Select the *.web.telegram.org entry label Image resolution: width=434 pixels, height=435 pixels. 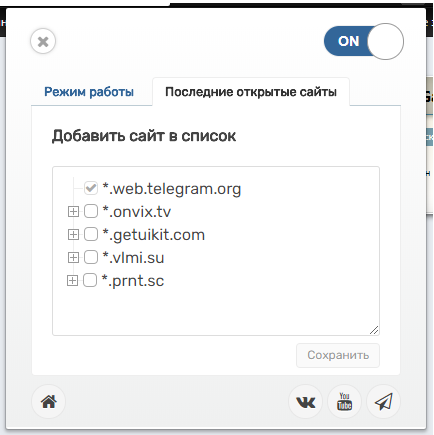pos(172,189)
